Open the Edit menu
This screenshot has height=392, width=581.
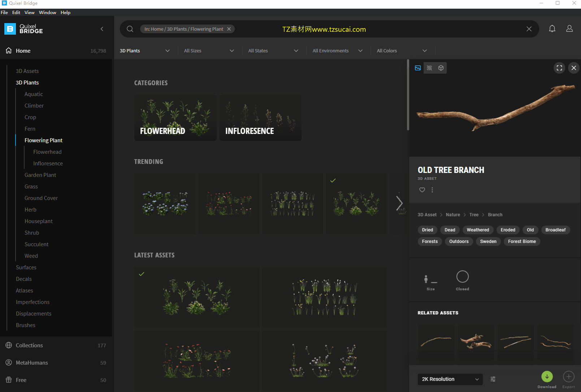(x=16, y=12)
